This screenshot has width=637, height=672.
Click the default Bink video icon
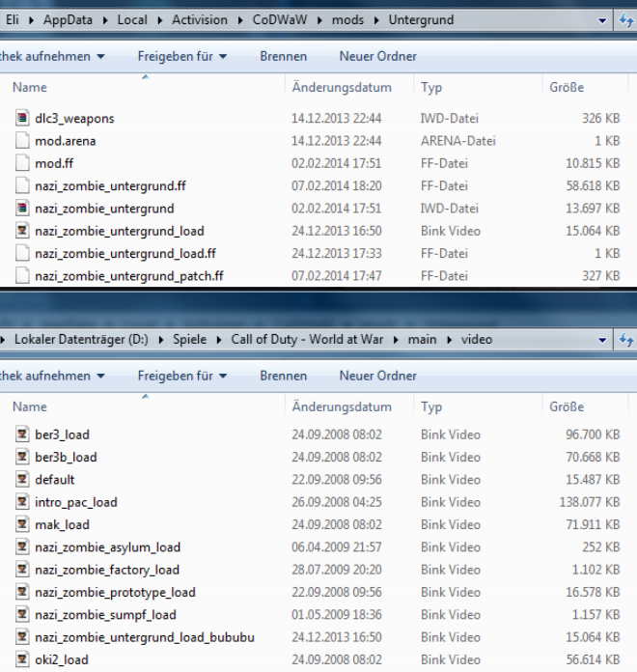22,479
